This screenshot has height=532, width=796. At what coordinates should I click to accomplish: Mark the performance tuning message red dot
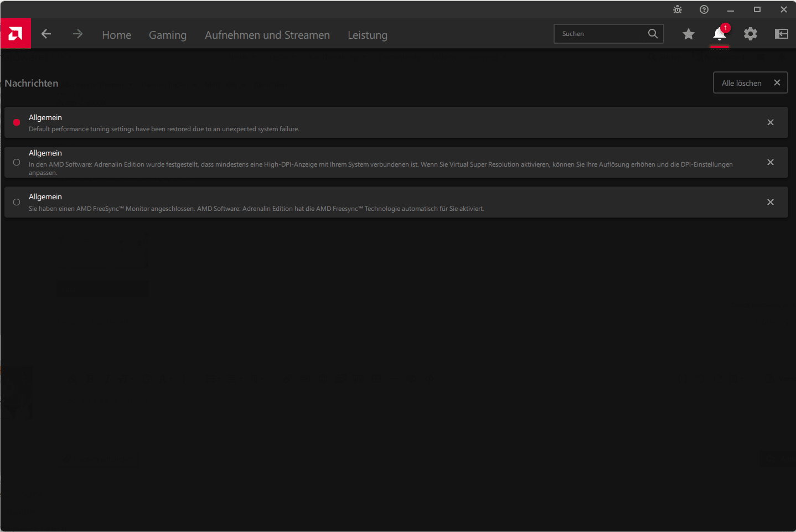click(17, 122)
